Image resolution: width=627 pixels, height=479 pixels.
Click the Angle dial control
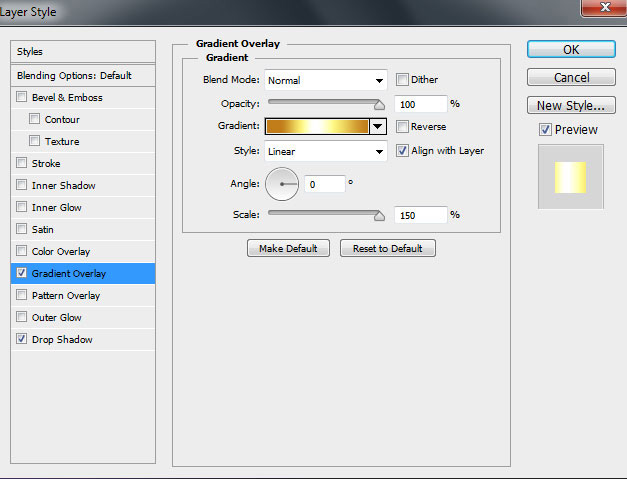coord(282,184)
